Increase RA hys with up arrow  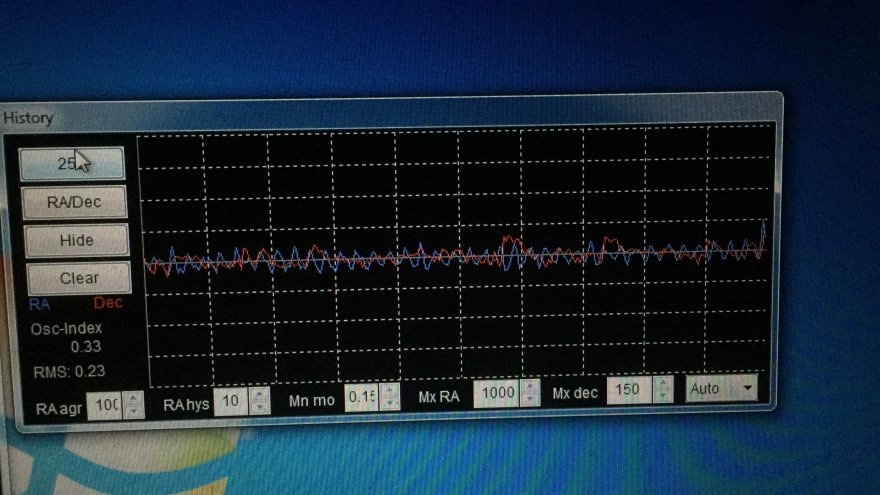pos(259,396)
